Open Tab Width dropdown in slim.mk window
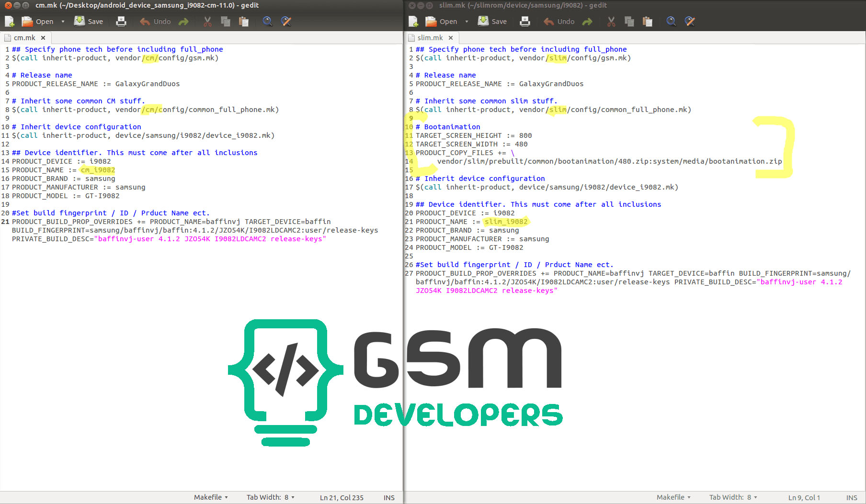The height and width of the screenshot is (504, 866). click(x=733, y=497)
